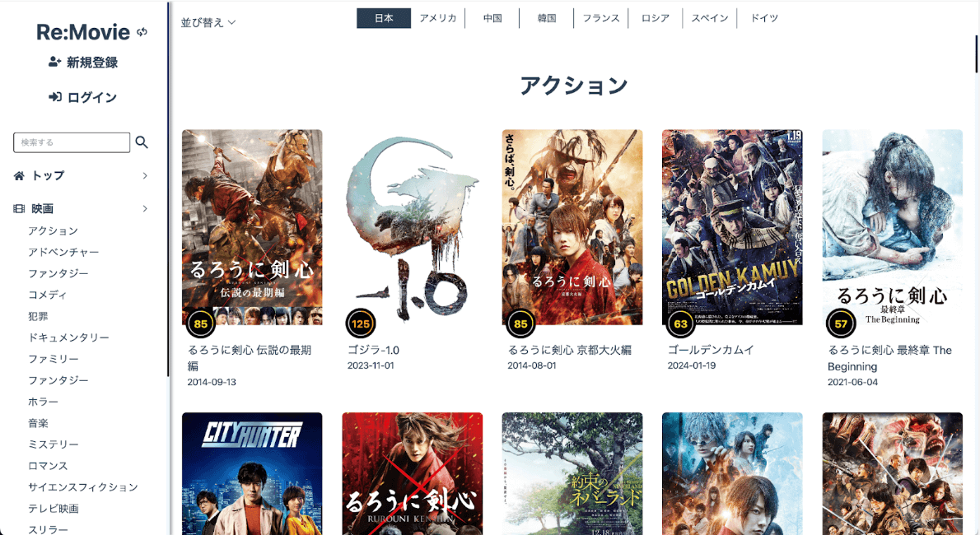Image resolution: width=980 pixels, height=535 pixels.
Task: Click the release date 2021-06-04
Action: coord(852,382)
